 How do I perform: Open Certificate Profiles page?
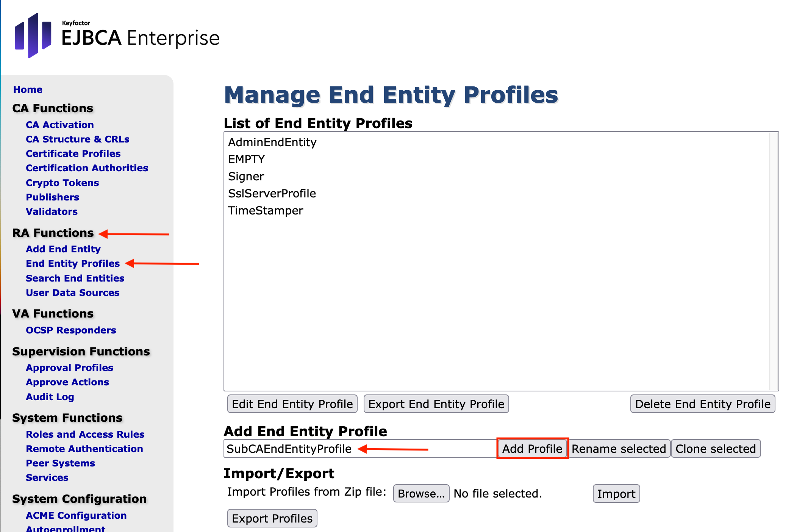73,153
